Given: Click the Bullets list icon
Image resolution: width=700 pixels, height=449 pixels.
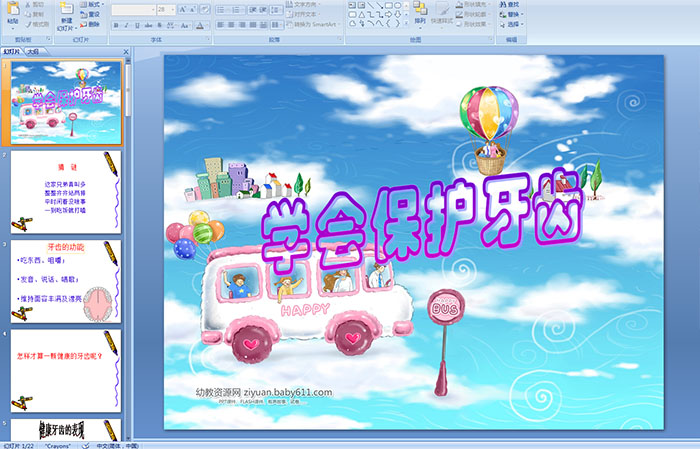Looking at the screenshot, I should [x=223, y=10].
